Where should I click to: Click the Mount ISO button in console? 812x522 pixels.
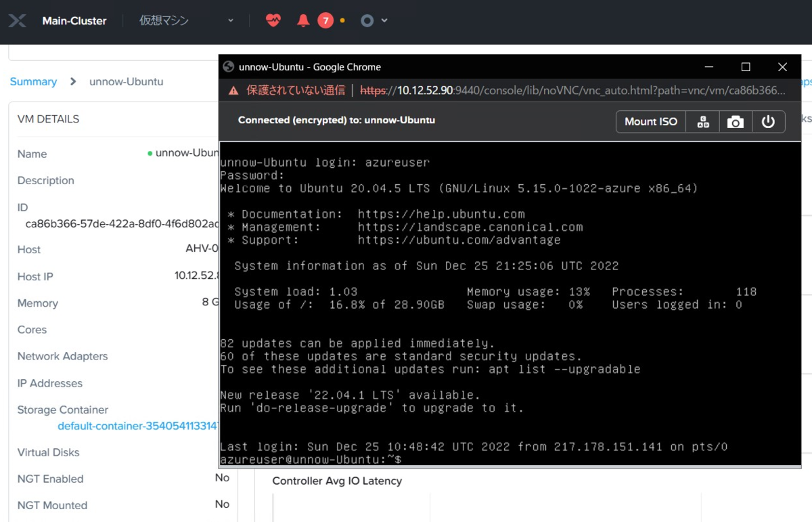pos(650,121)
